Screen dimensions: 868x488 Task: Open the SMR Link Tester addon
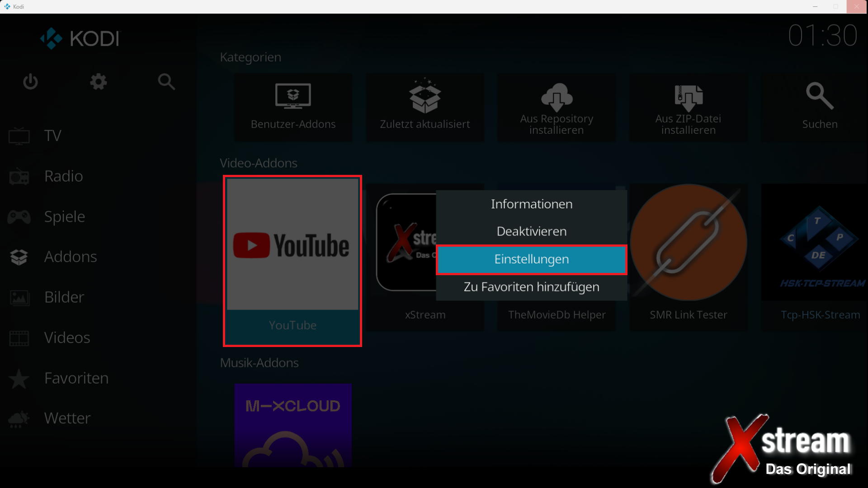(688, 253)
